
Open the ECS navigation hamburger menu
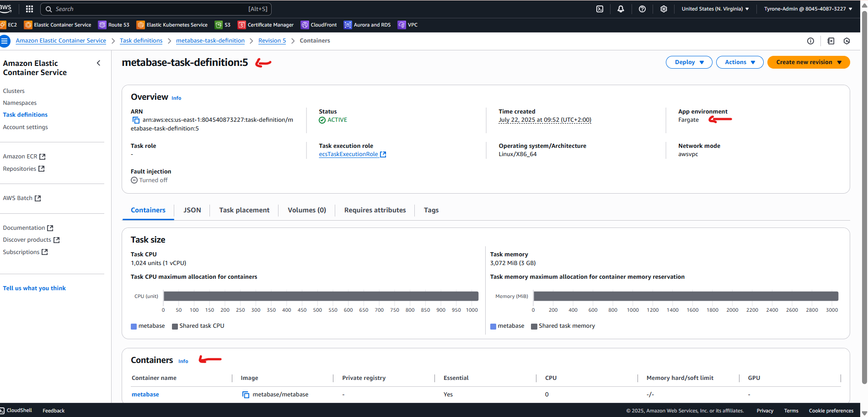click(x=5, y=41)
